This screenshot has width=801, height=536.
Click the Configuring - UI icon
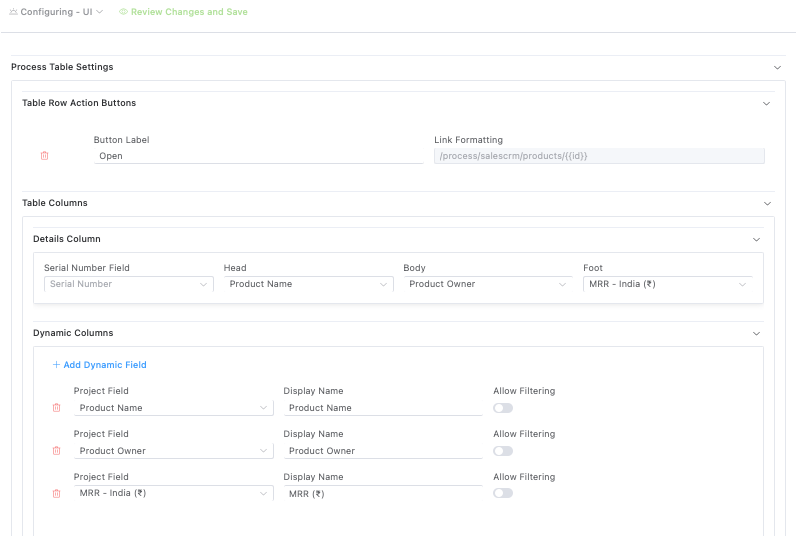click(14, 12)
